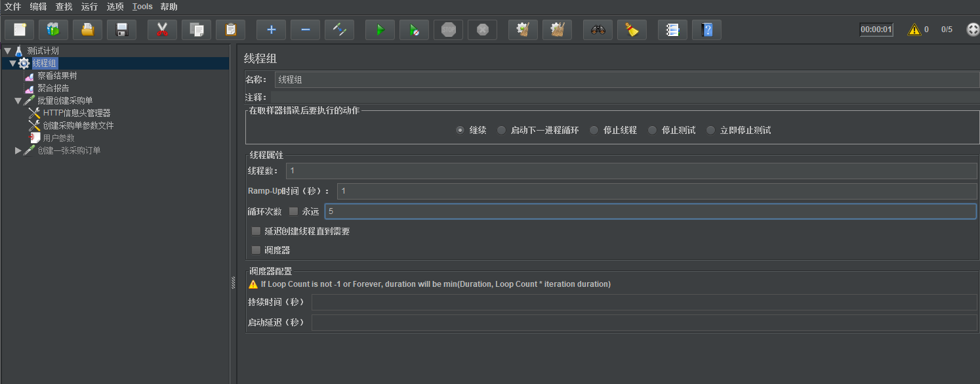Select the 立即停止测试 radio button

pos(710,130)
